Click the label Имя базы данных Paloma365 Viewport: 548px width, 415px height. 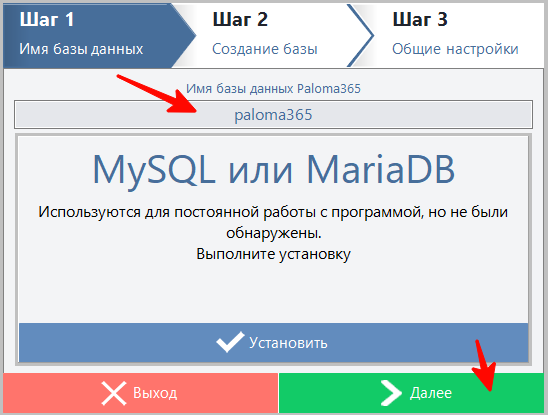pyautogui.click(x=273, y=88)
